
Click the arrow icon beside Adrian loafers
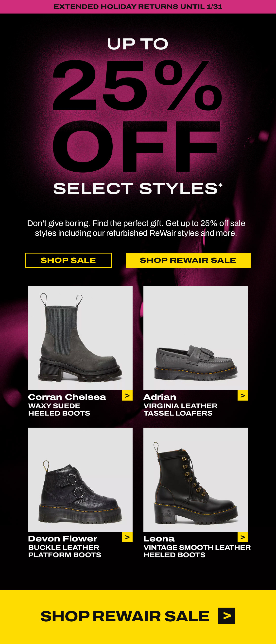(242, 395)
